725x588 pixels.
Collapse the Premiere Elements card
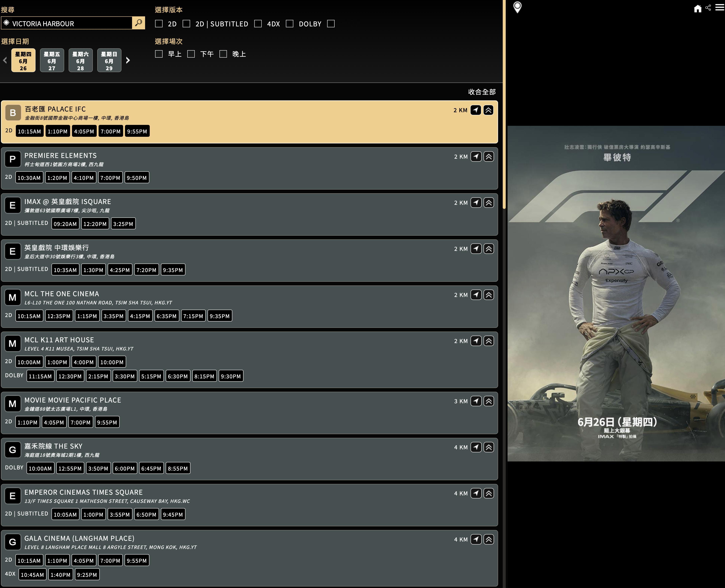tap(489, 156)
